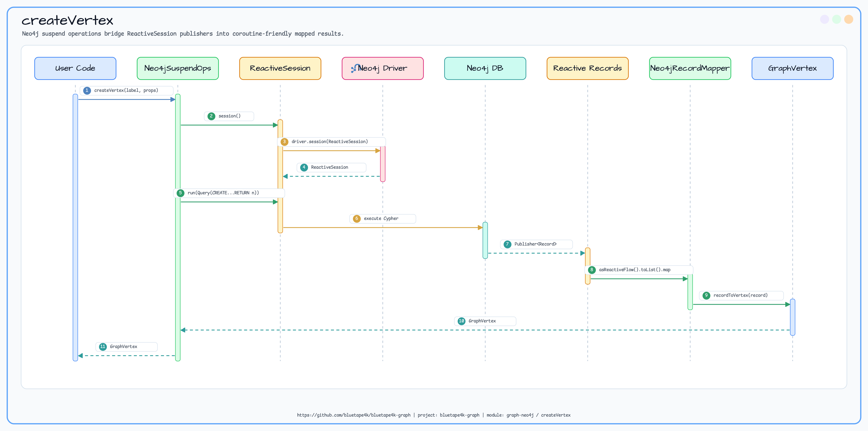This screenshot has width=868, height=431.
Task: Click the green dot in the top-right corner
Action: [836, 19]
